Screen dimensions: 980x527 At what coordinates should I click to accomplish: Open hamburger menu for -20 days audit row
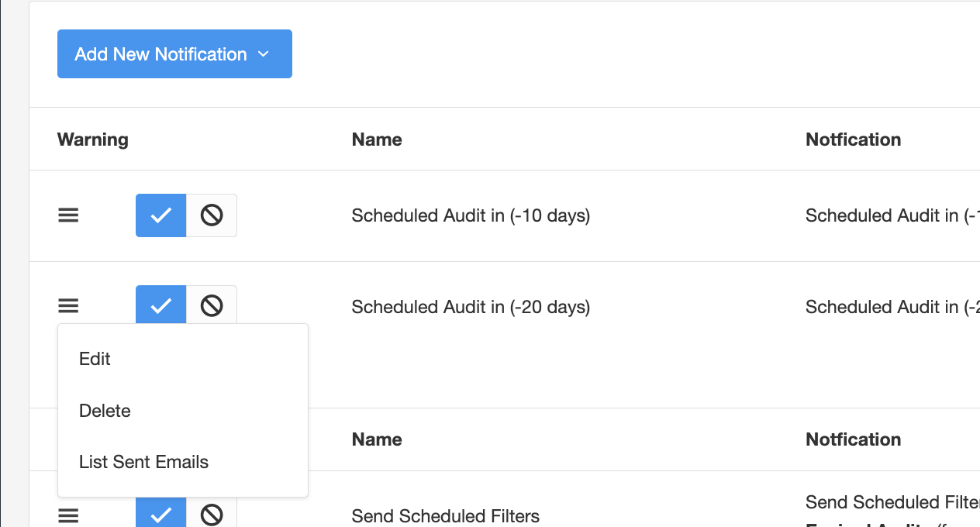pyautogui.click(x=68, y=306)
